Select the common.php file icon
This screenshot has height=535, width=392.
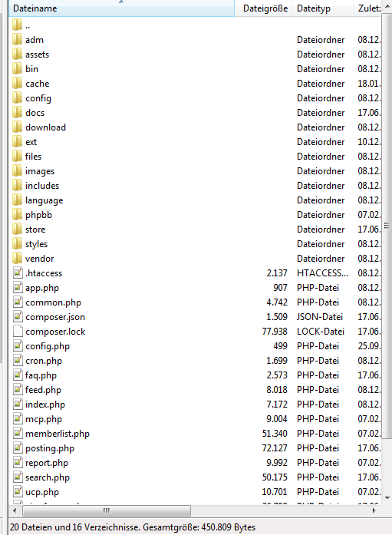pyautogui.click(x=18, y=302)
